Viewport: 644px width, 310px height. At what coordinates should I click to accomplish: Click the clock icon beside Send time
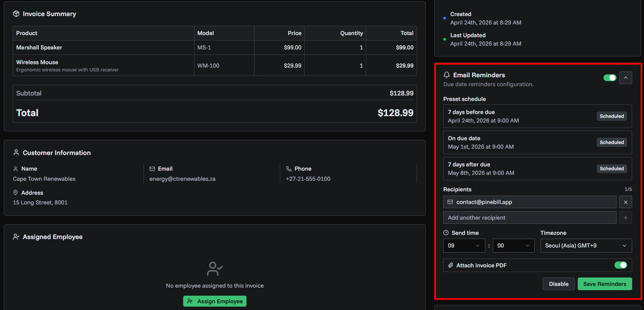[x=446, y=233]
